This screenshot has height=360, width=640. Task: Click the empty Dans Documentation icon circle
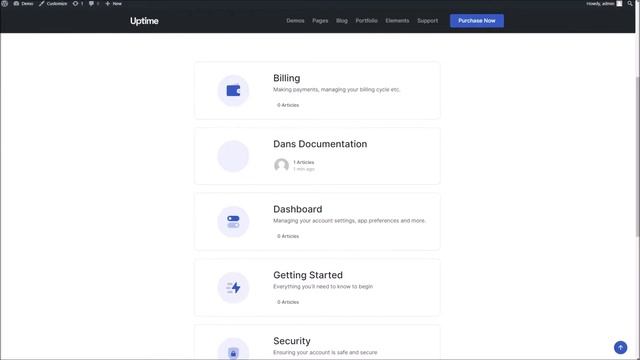click(233, 156)
